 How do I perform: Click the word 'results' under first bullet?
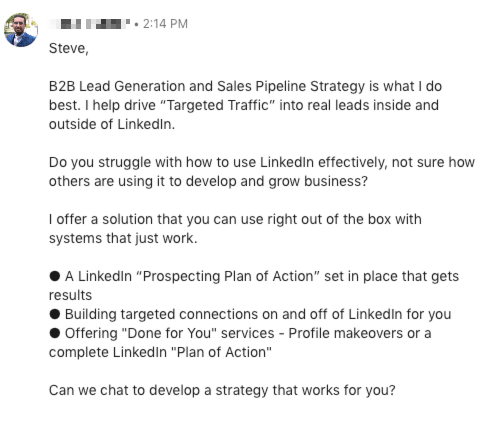click(70, 295)
